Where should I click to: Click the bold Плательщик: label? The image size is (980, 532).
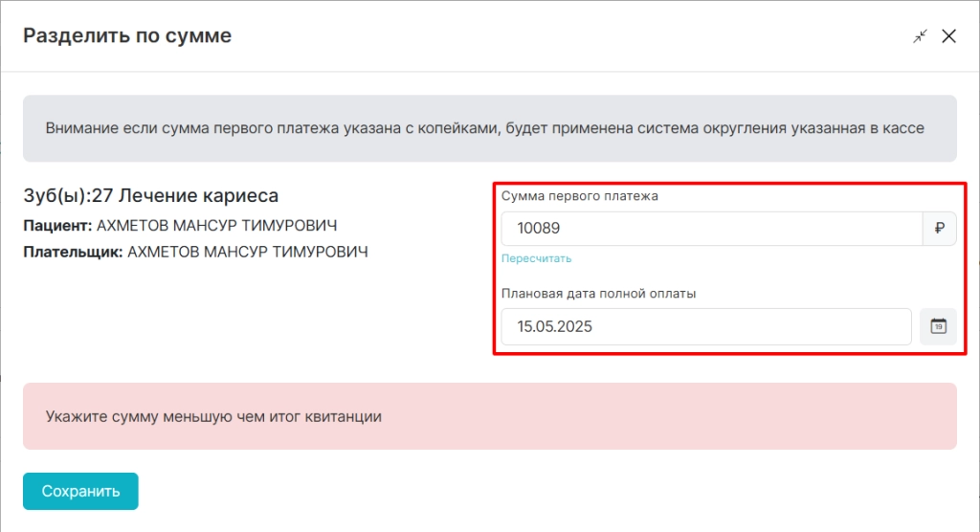73,252
